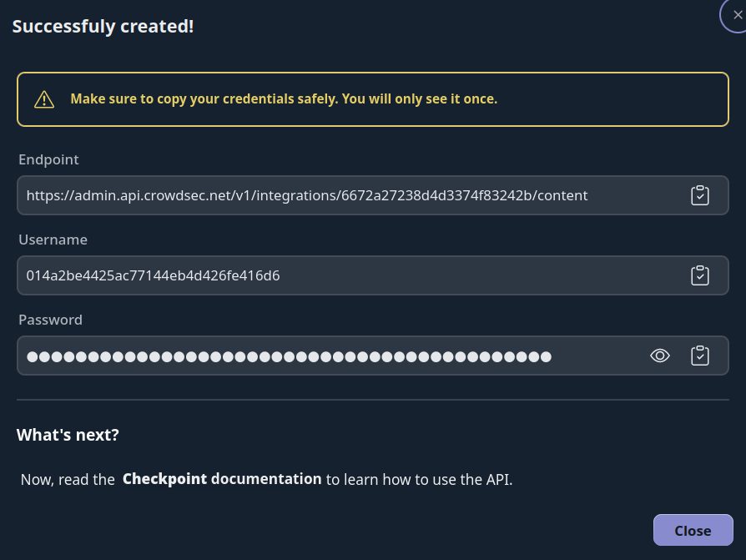Click inside the Username field
Viewport: 746px width, 560px height.
pyautogui.click(x=334, y=275)
